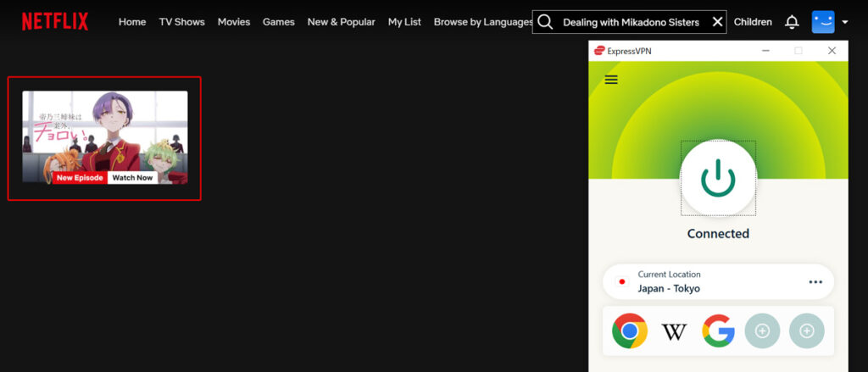
Task: Launch the Chrome shortcut in ExpressVPN
Action: click(x=630, y=331)
